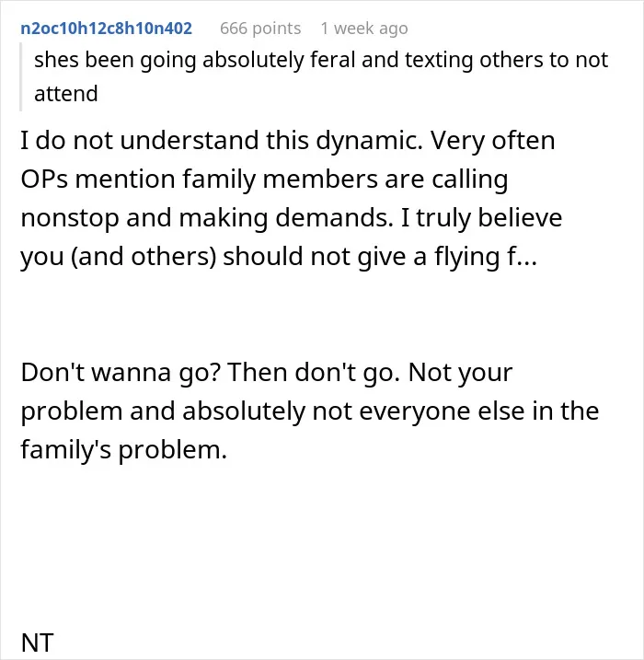The height and width of the screenshot is (660, 644).
Task: Click the phrase 'I truly believe'
Action: coord(481,218)
